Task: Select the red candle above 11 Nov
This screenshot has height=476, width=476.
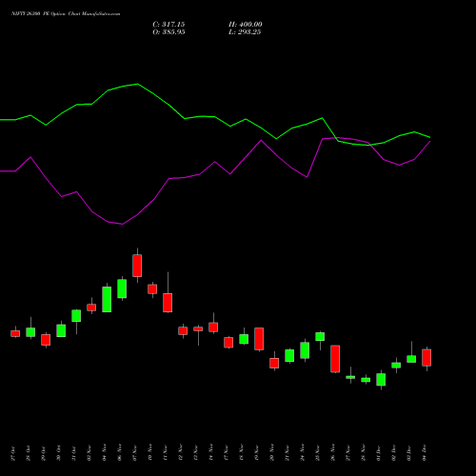Action: 168,303
